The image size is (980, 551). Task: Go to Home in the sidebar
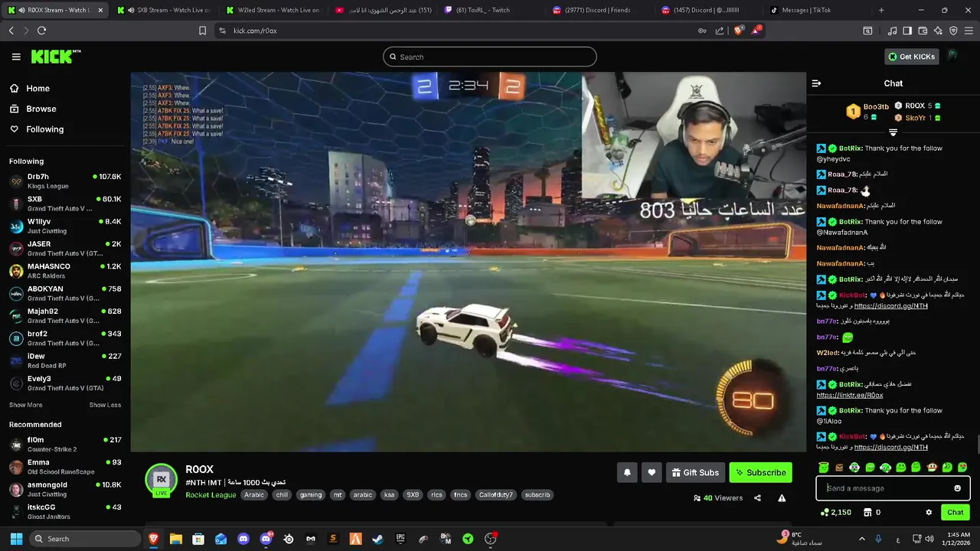point(31,89)
